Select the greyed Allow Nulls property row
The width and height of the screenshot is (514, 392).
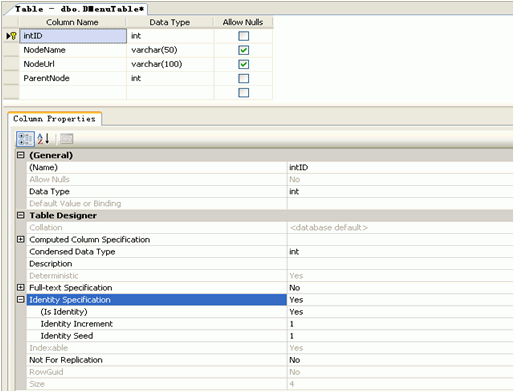[x=157, y=179]
